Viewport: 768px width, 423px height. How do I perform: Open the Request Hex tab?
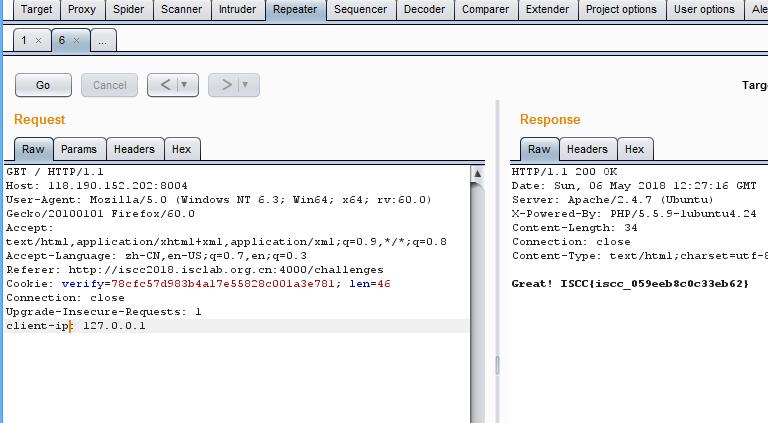182,149
